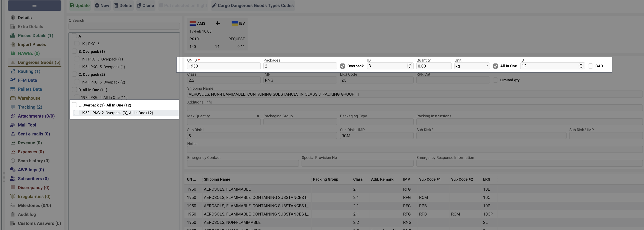The height and width of the screenshot is (230, 644).
Task: Decrement the All In One ID stepper
Action: tap(581, 68)
